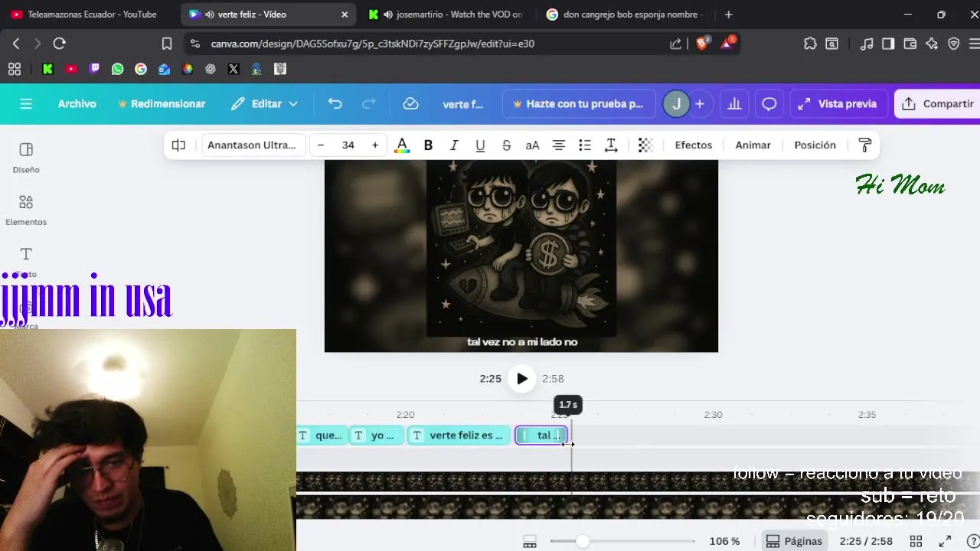Open grid view of pages
This screenshot has height=551, width=980.
[916, 542]
